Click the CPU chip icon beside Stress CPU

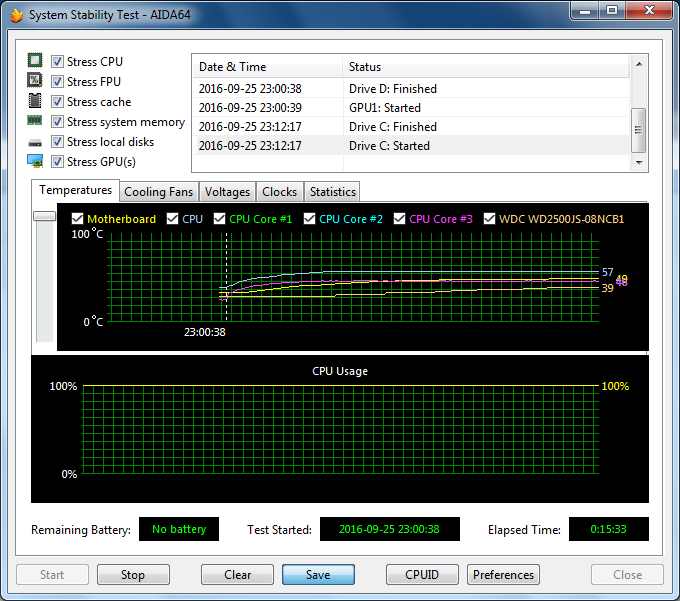coord(35,62)
